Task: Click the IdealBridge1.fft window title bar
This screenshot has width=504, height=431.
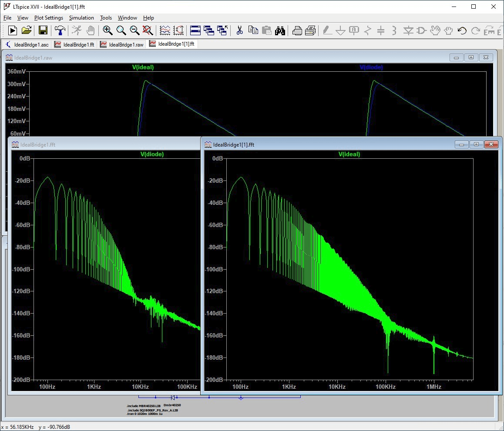Action: 104,144
